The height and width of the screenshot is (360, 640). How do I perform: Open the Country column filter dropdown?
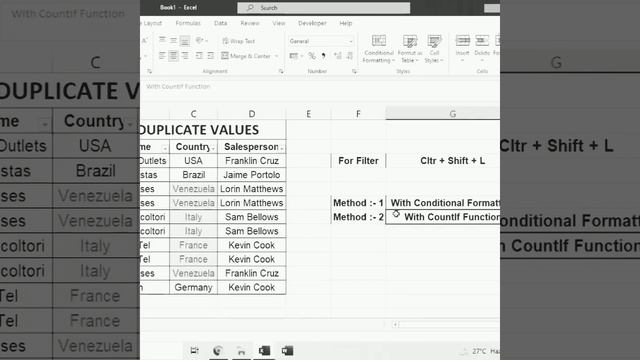point(213,148)
